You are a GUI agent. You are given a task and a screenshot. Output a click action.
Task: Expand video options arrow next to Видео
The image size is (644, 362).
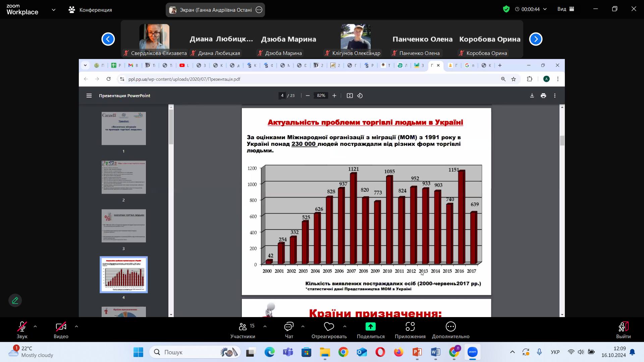point(76,326)
